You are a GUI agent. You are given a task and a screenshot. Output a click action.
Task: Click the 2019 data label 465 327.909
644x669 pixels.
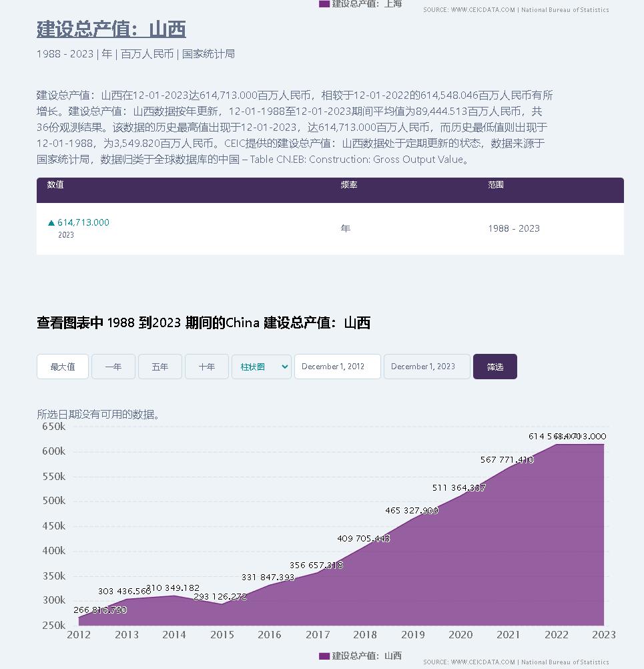[412, 510]
